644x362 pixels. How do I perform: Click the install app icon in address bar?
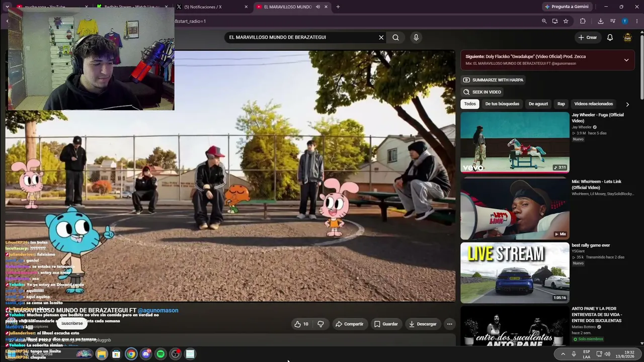click(x=555, y=21)
